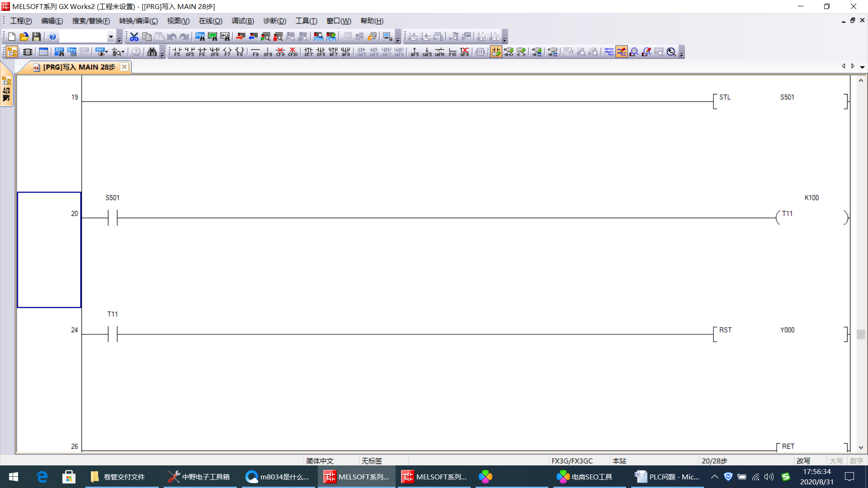This screenshot has width=868, height=488.
Task: Toggle the highlighted ladder edit mode button
Action: pos(496,52)
